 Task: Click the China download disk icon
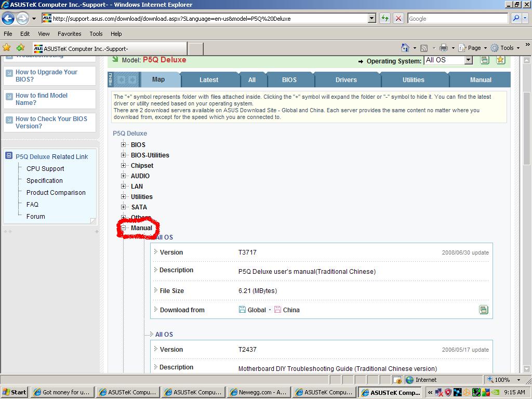pyautogui.click(x=277, y=310)
